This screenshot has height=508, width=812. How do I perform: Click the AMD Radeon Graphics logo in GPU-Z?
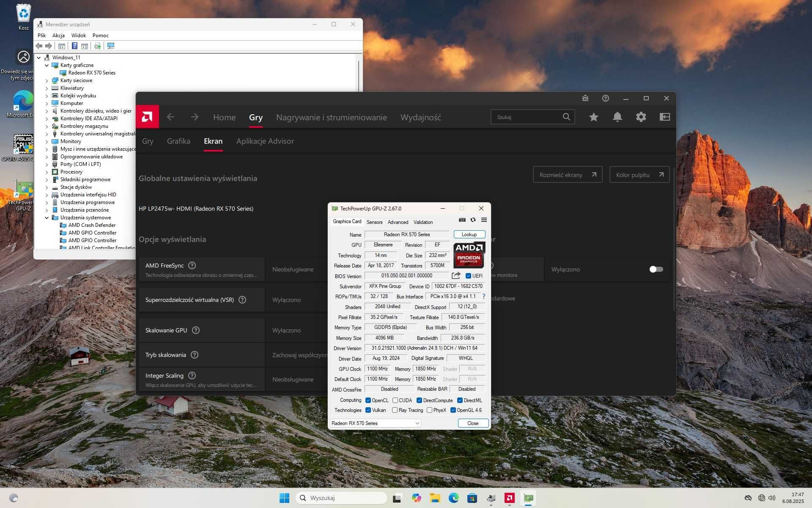(469, 255)
